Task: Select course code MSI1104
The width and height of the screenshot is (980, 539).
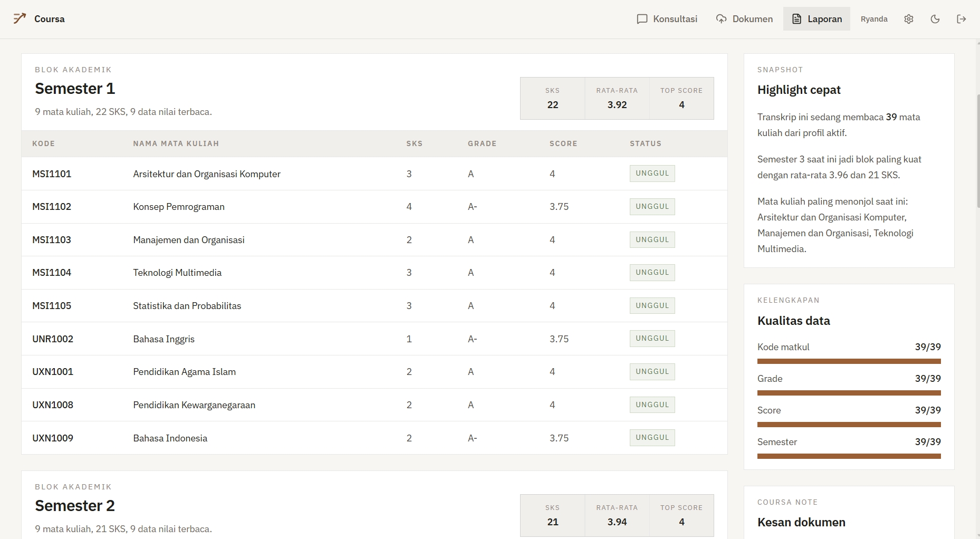Action: [52, 273]
